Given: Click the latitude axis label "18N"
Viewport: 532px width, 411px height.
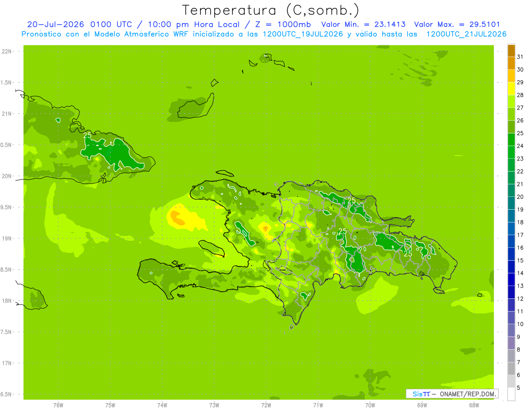Looking at the screenshot, I should [7, 301].
